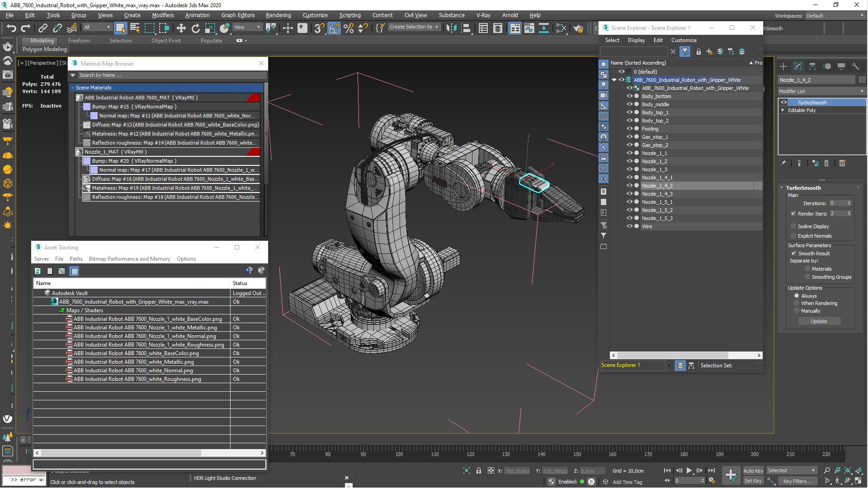
Task: Hide the Body_bottom object via eye icon
Action: (x=629, y=96)
